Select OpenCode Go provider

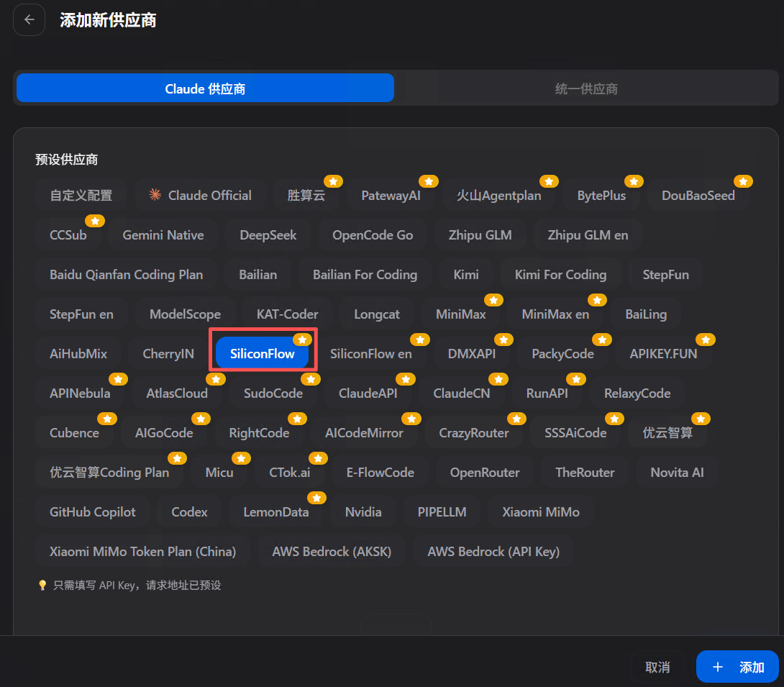tap(373, 235)
